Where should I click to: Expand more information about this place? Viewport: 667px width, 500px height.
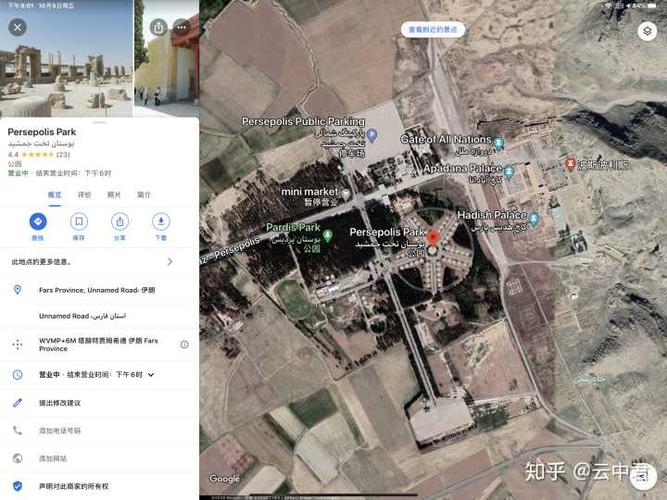[x=99, y=262]
